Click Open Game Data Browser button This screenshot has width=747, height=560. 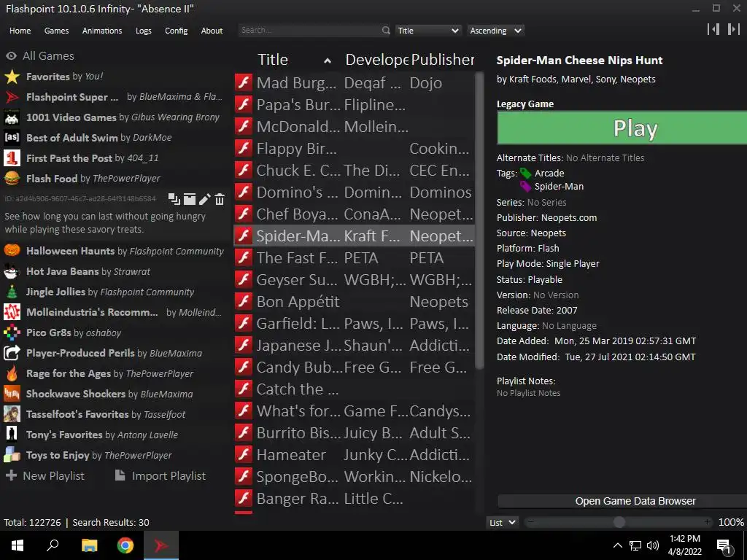(622, 501)
